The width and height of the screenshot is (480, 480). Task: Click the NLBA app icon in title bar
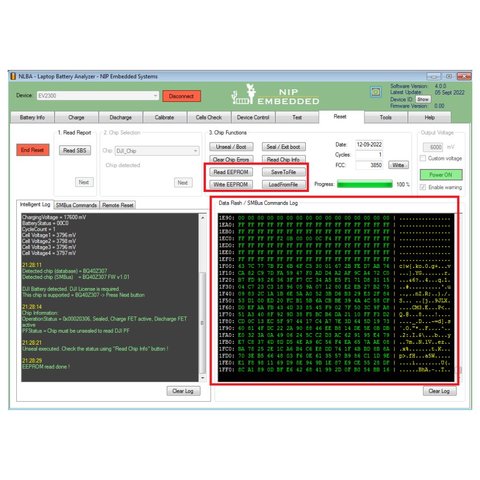[13, 76]
